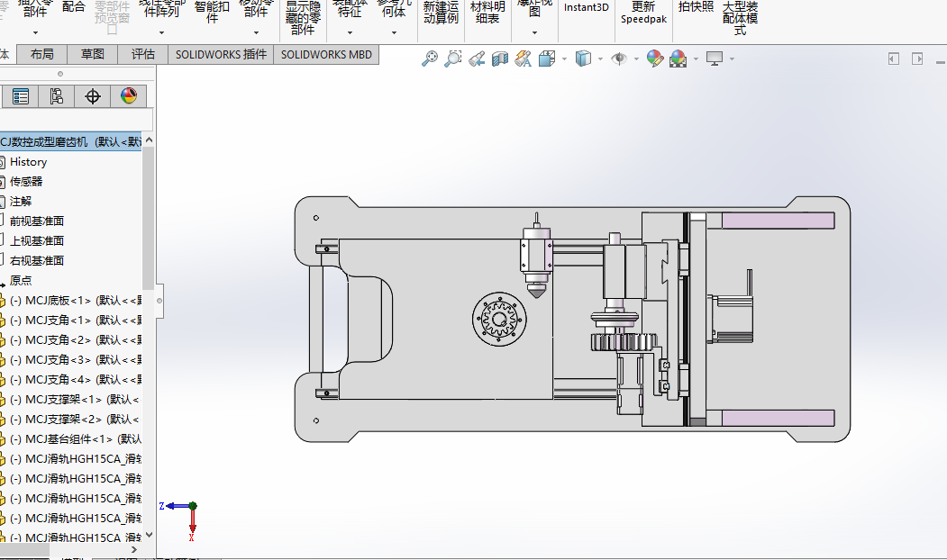Click View Orientation cube icon
The height and width of the screenshot is (560, 947).
tap(547, 59)
